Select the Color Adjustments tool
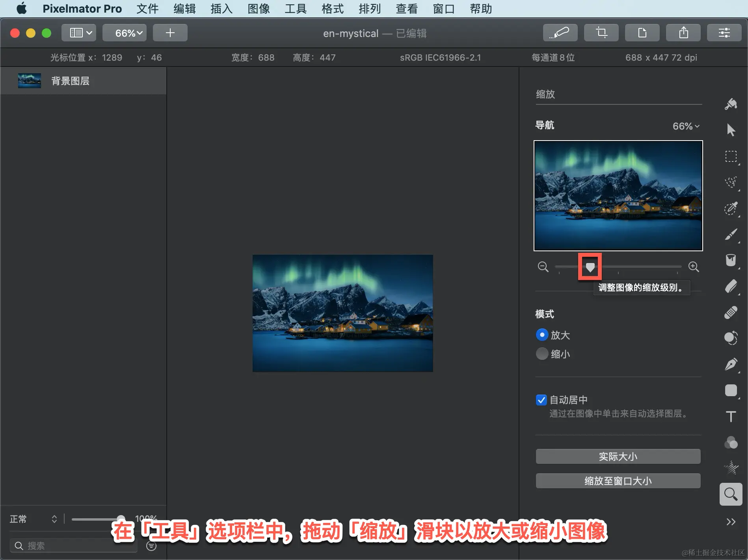 pos(731,338)
